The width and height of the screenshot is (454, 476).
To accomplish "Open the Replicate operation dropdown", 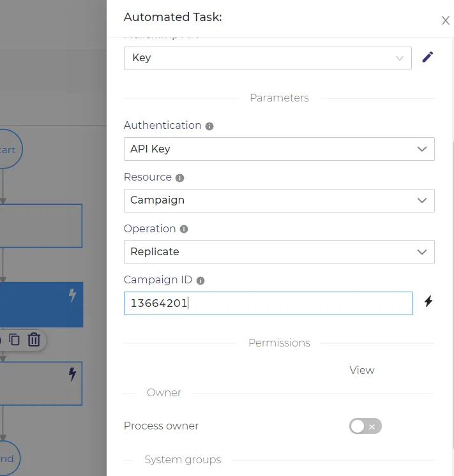I will [x=279, y=252].
